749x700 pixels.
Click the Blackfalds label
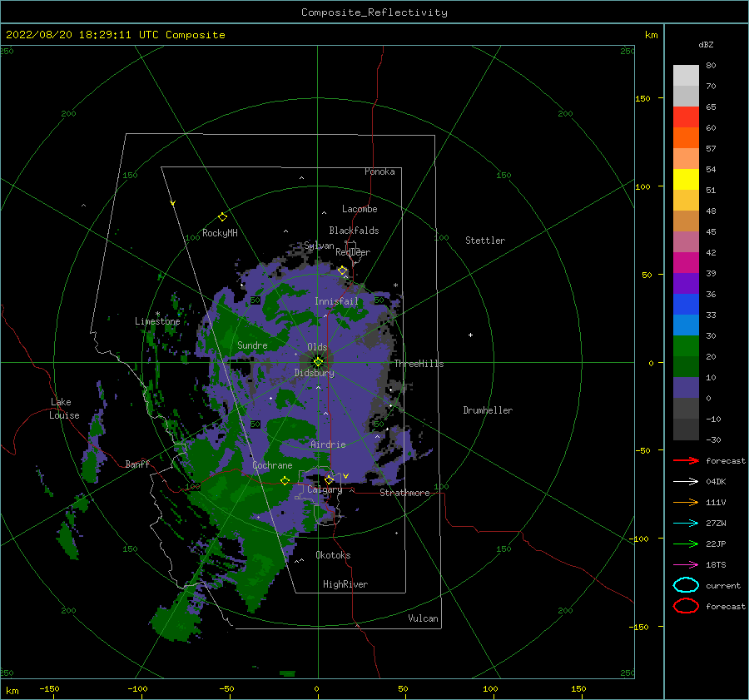[x=354, y=231]
